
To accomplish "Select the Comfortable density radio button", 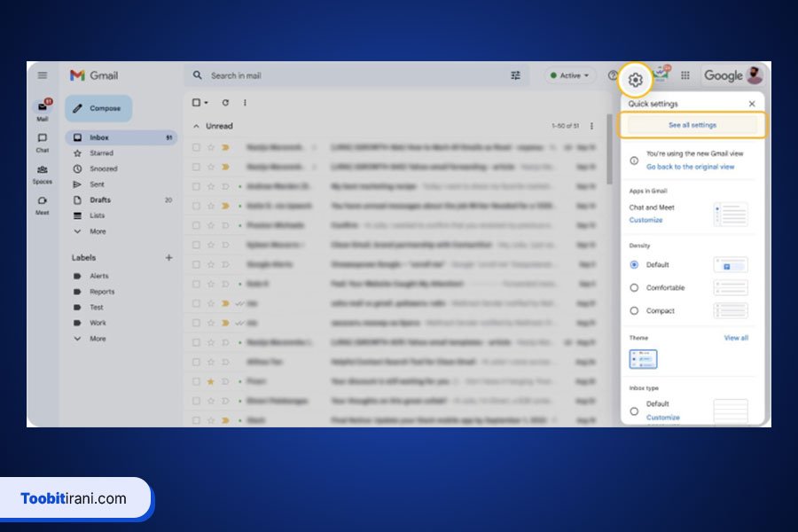I will 634,288.
